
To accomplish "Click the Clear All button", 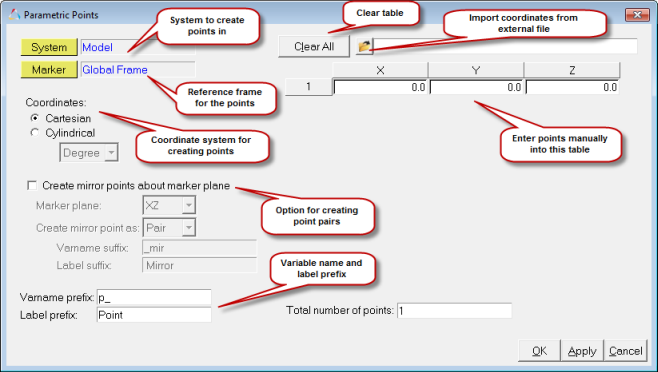I will point(314,46).
